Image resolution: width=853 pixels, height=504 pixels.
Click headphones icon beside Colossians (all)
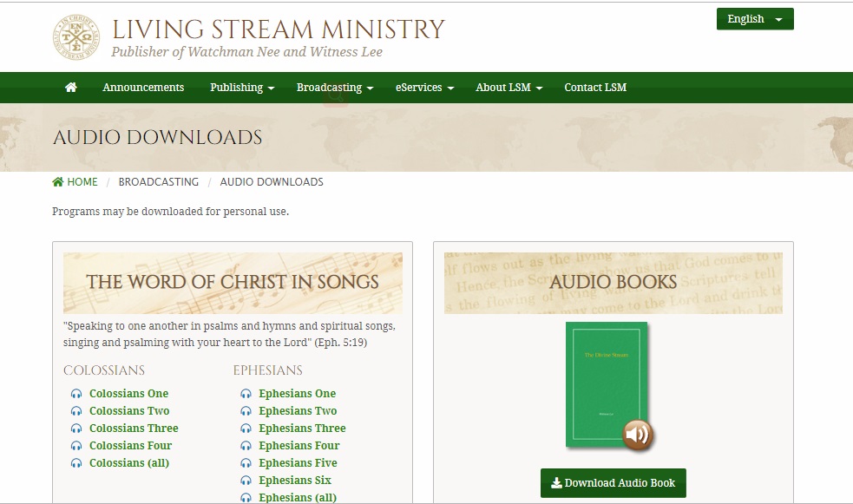(x=76, y=463)
